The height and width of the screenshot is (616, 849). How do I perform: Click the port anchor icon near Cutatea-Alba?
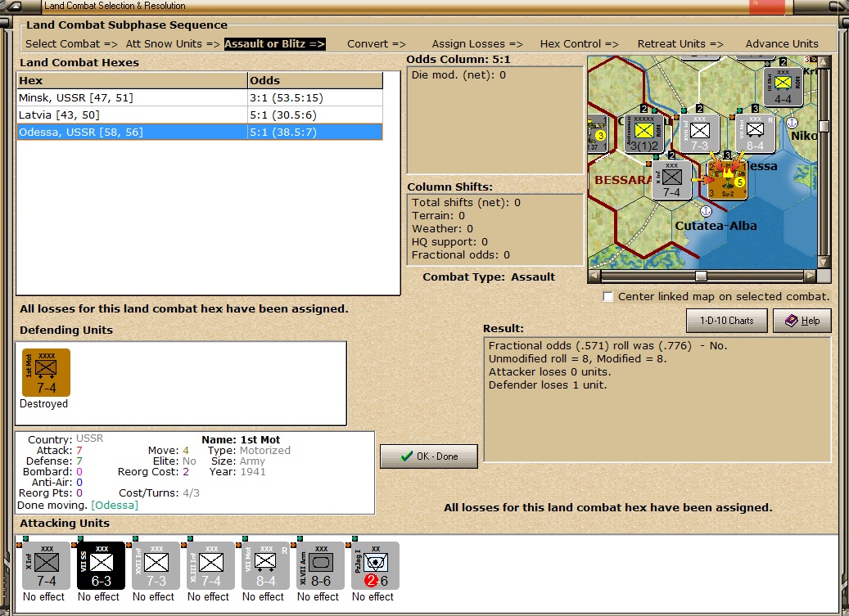(706, 211)
